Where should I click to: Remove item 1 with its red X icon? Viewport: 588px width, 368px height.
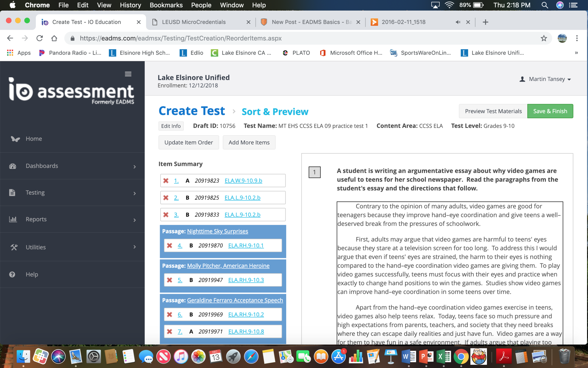point(166,181)
